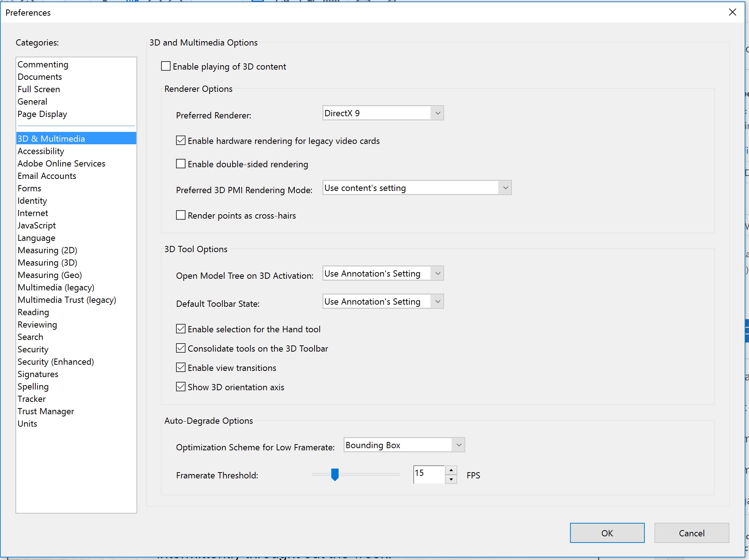Click the OK button
The image size is (749, 560).
(607, 533)
